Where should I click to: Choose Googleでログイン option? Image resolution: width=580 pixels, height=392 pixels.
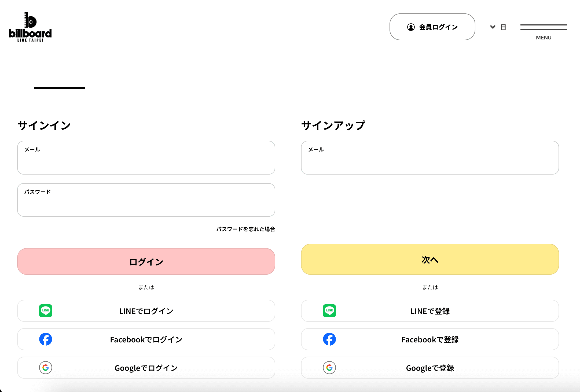pyautogui.click(x=146, y=368)
